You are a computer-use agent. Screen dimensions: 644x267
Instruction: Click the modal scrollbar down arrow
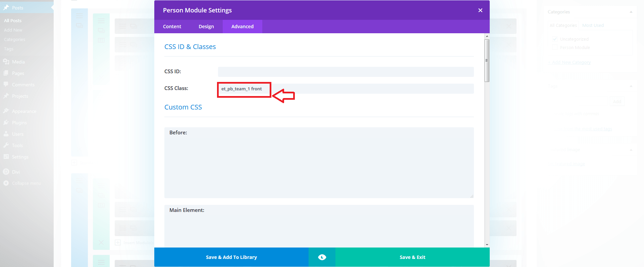coord(487,245)
